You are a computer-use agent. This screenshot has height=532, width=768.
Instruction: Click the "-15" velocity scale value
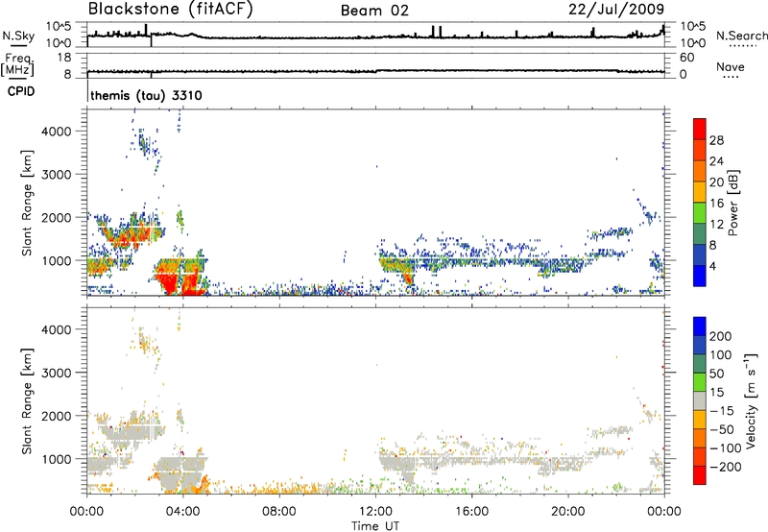point(722,411)
